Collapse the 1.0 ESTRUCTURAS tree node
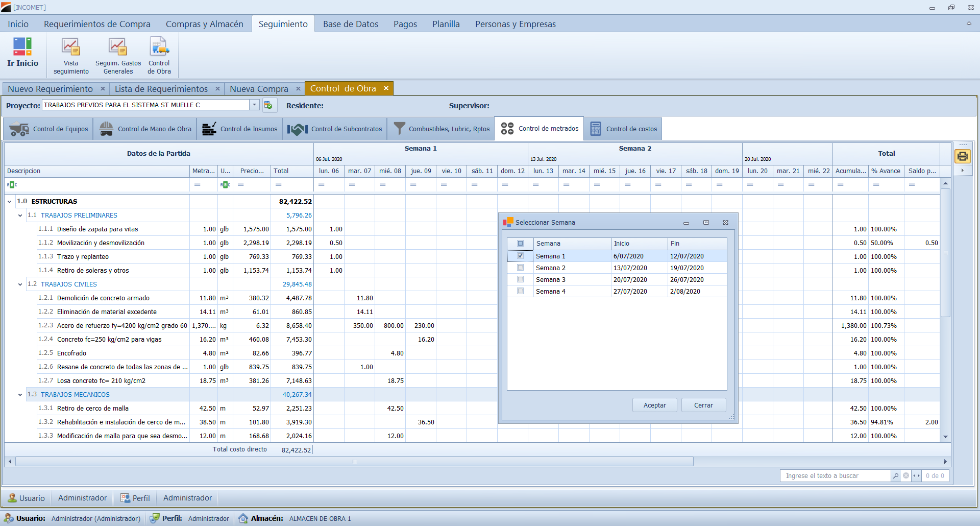The width and height of the screenshot is (980, 526). coord(10,202)
